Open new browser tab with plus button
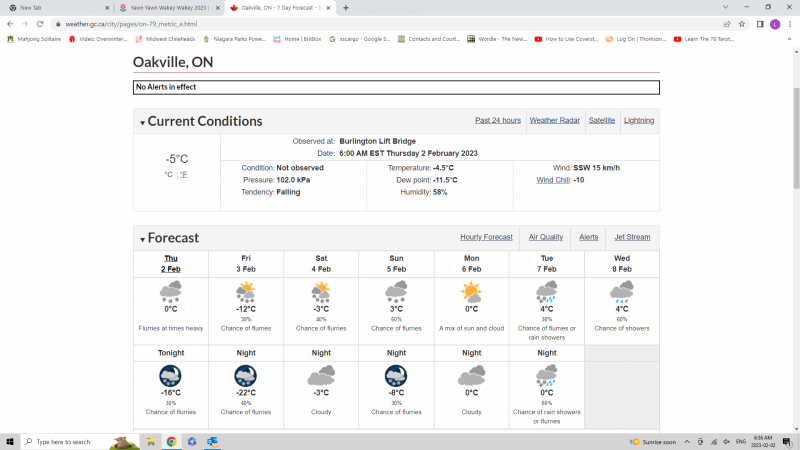Image resolution: width=800 pixels, height=450 pixels. [x=346, y=7]
